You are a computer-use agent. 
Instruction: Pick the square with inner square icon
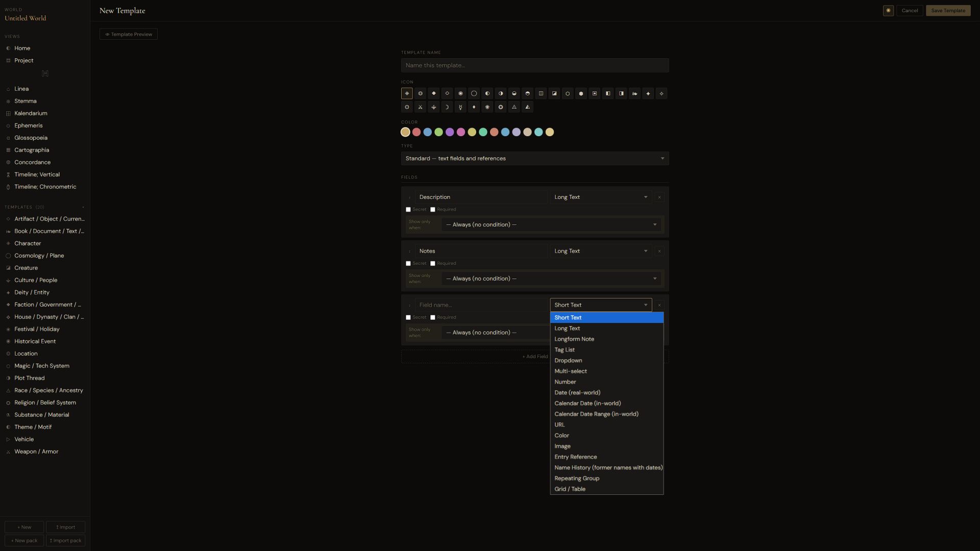point(595,93)
